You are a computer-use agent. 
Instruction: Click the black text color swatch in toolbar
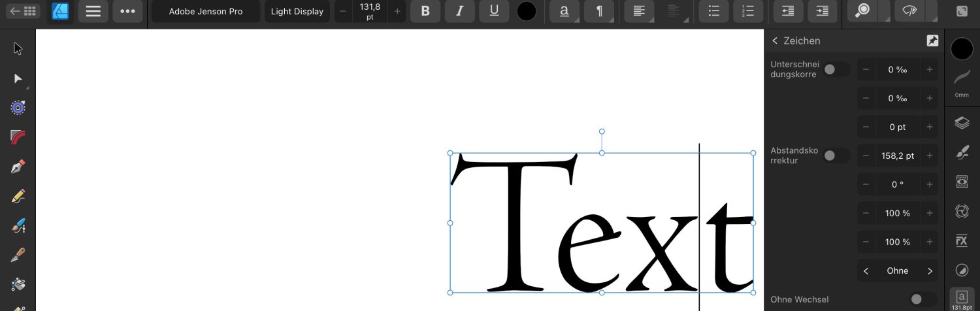click(527, 11)
